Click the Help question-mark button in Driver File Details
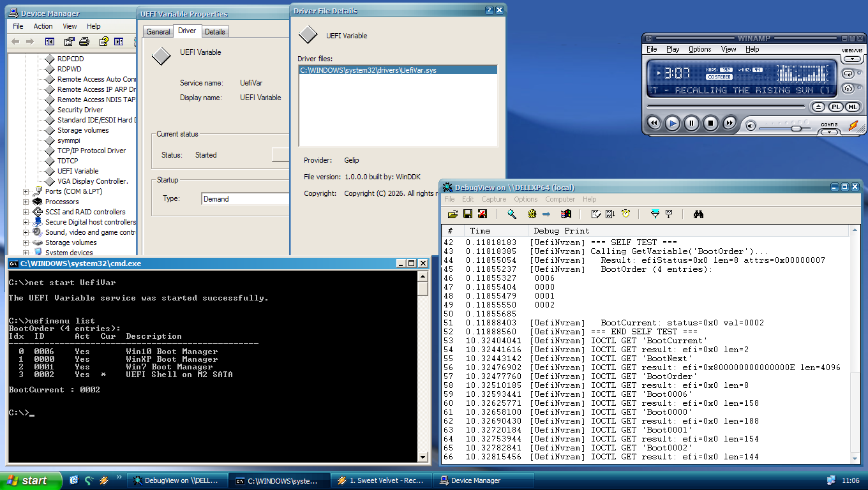The image size is (868, 490). coord(489,10)
